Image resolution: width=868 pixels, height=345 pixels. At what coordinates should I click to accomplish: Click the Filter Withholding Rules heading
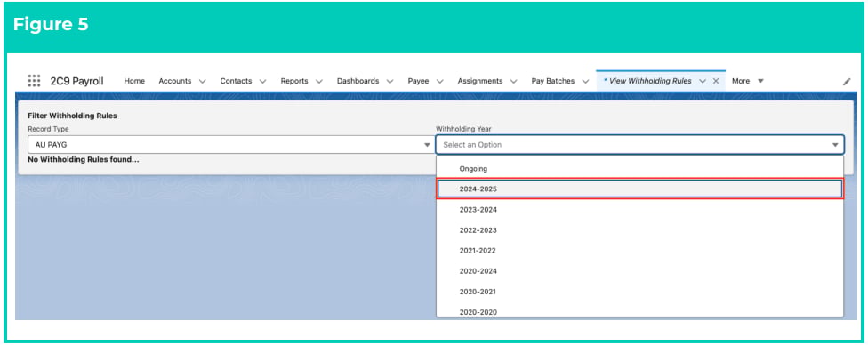click(73, 116)
